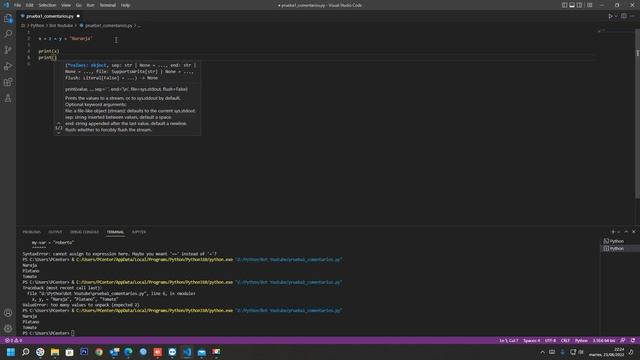Open the Manage gear menu
This screenshot has width=640, height=360.
(8, 329)
